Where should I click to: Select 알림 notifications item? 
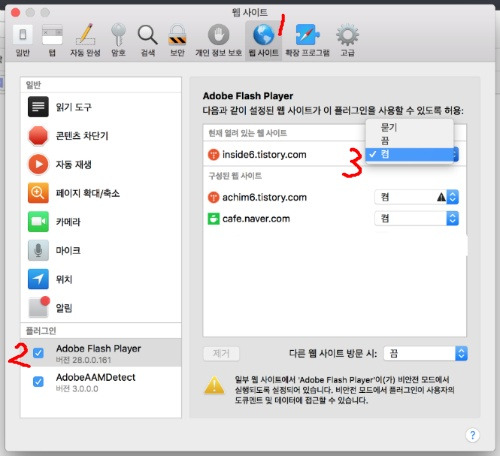(x=101, y=308)
